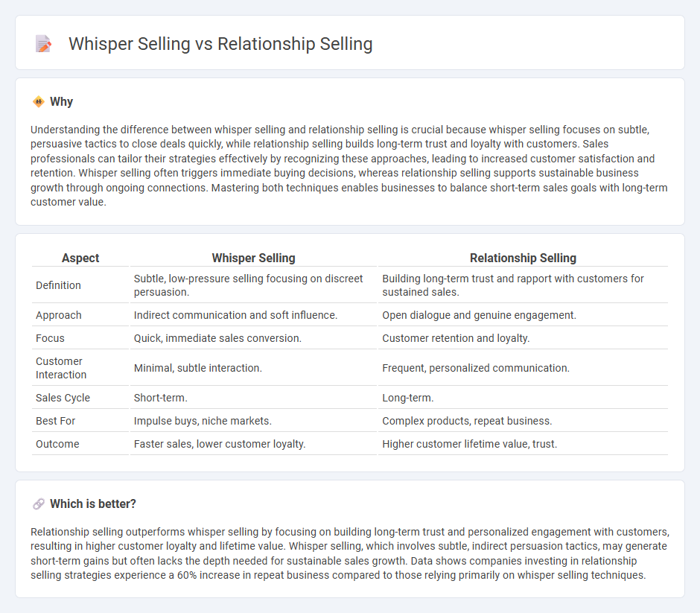Click cell 'Subtle, low-pressure selling focusing on discreet persuasion.'
The width and height of the screenshot is (700, 613).
pos(253,285)
